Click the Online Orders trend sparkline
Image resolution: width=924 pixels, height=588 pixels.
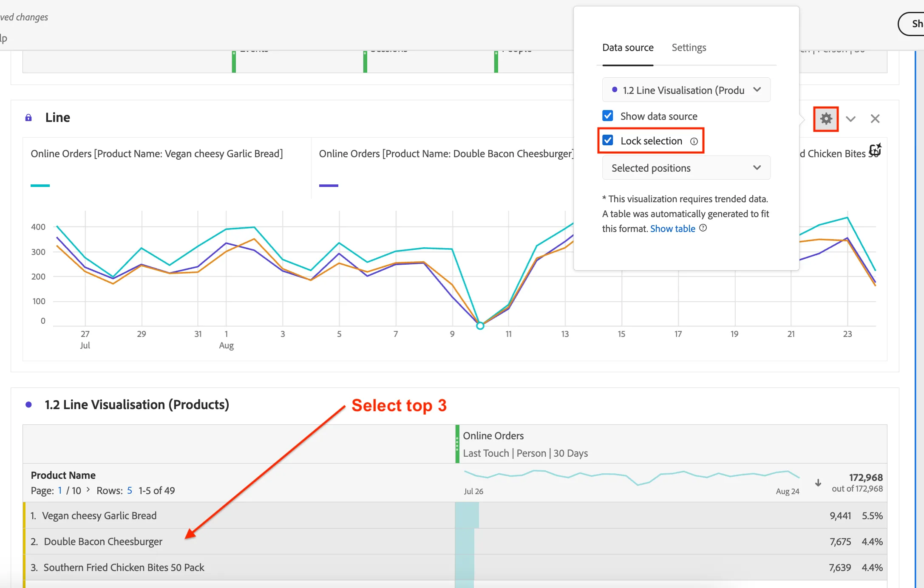point(632,477)
